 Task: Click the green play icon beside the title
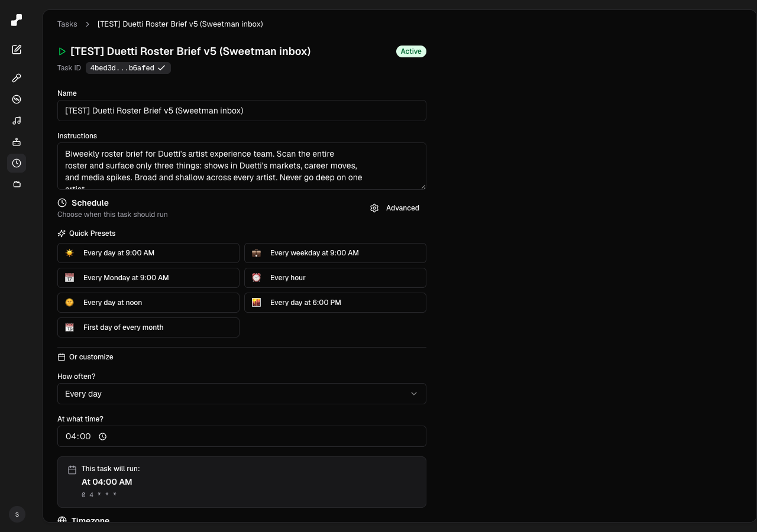pyautogui.click(x=62, y=51)
